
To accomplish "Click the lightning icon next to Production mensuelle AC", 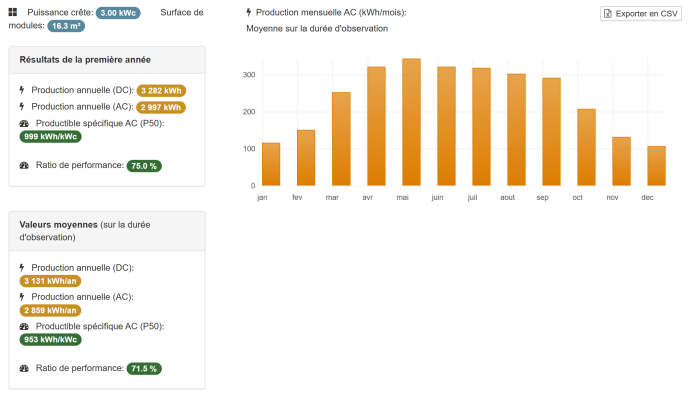I will coord(249,12).
